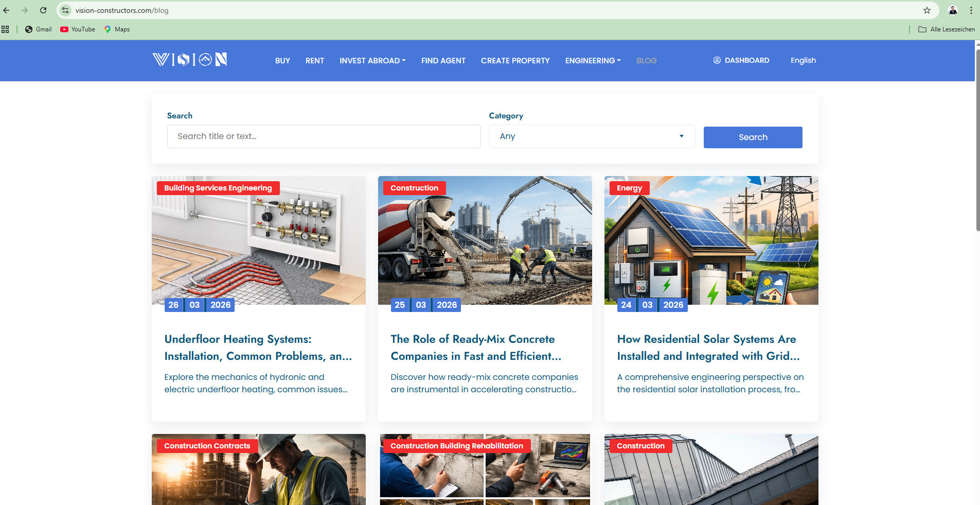980x505 pixels.
Task: Click the browser forward arrow
Action: click(25, 10)
